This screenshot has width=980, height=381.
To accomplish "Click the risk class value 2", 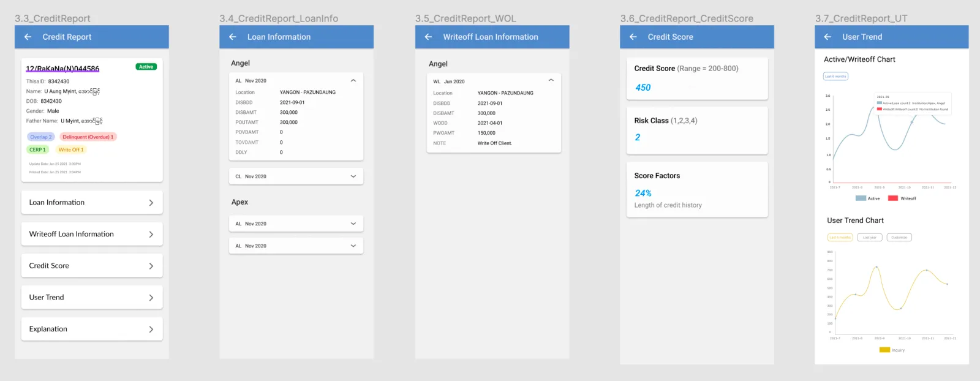I will (638, 137).
